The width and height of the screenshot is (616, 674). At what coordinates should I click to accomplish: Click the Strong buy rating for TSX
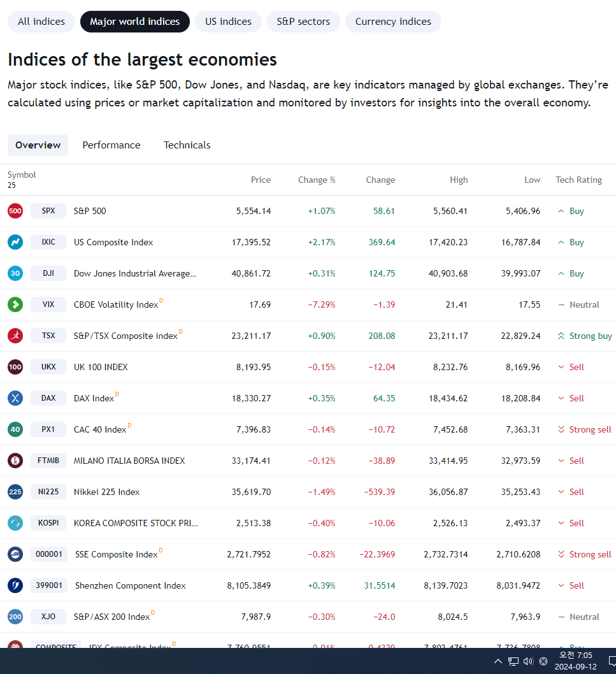pyautogui.click(x=585, y=336)
